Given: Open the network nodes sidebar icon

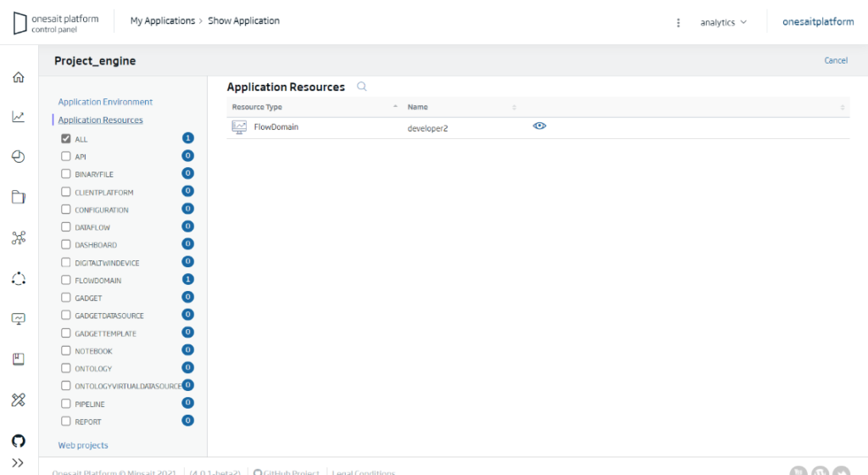Looking at the screenshot, I should coord(19,238).
